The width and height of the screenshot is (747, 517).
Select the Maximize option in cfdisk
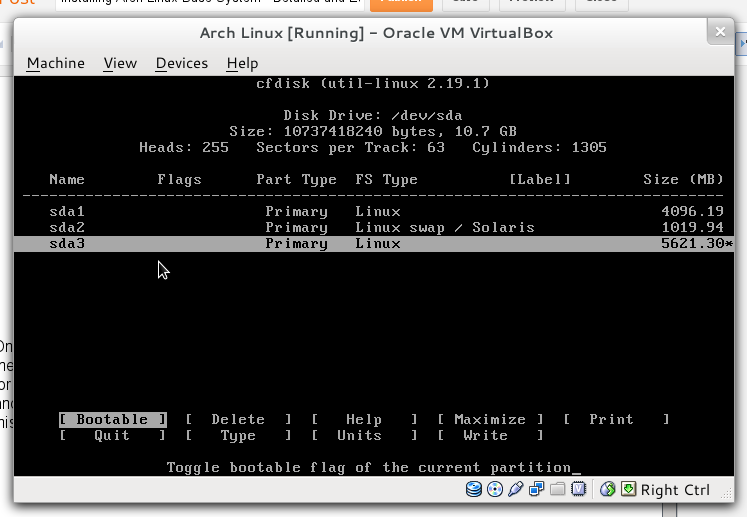[490, 419]
